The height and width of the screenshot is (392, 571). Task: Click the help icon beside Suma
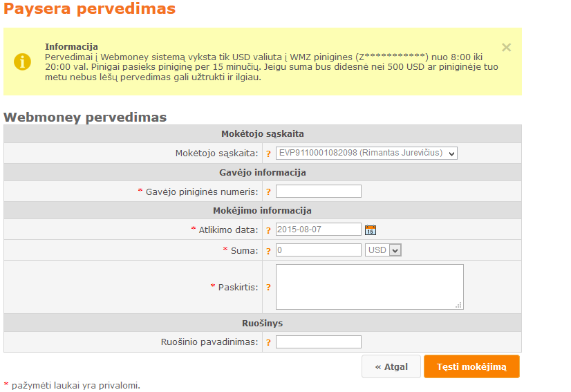tap(268, 251)
